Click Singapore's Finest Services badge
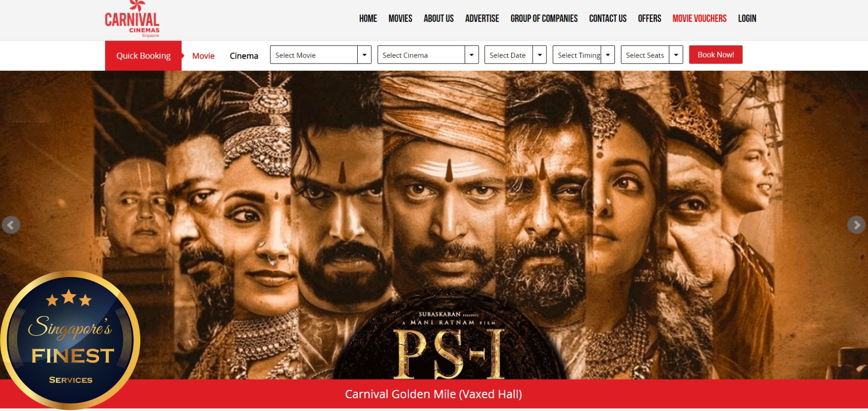868x411 pixels. pyautogui.click(x=70, y=340)
